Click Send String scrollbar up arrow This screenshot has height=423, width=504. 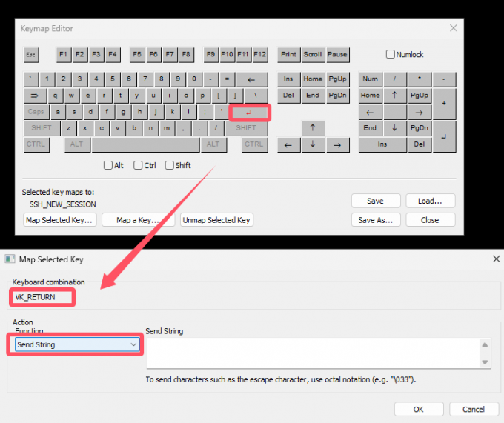pos(485,344)
